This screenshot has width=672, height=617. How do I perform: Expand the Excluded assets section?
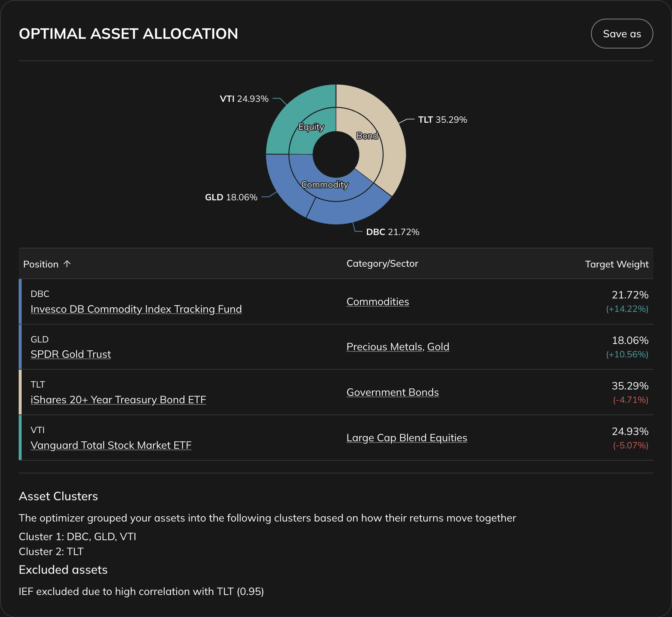(63, 570)
